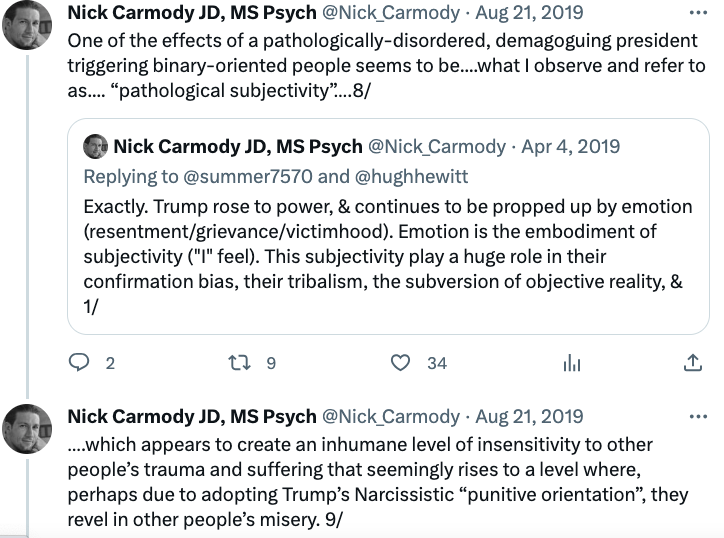This screenshot has height=538, width=724.
Task: Click @Nick_Carmody handle on 9/ tweet
Action: click(x=389, y=416)
